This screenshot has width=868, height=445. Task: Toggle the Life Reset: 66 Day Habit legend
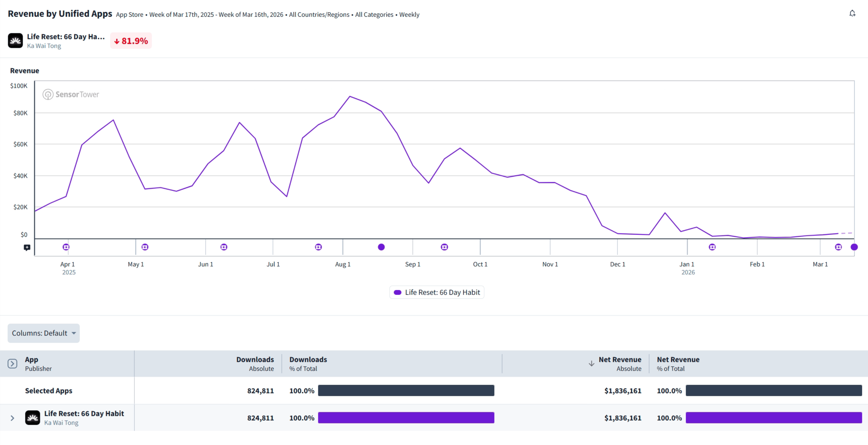pyautogui.click(x=437, y=292)
